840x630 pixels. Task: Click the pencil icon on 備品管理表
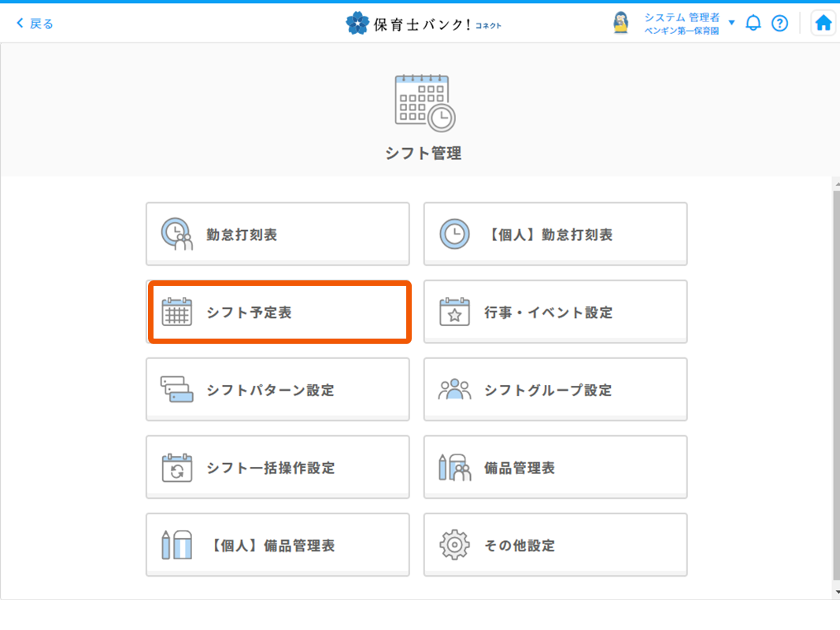point(453,466)
